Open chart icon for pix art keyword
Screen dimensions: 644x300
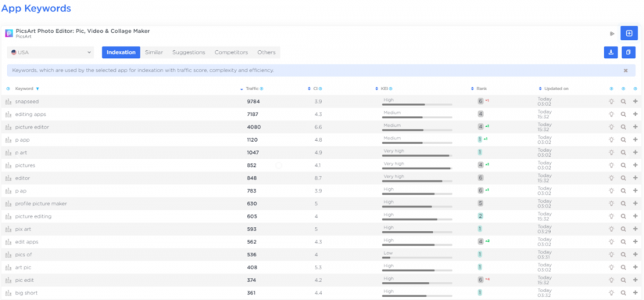(x=8, y=229)
